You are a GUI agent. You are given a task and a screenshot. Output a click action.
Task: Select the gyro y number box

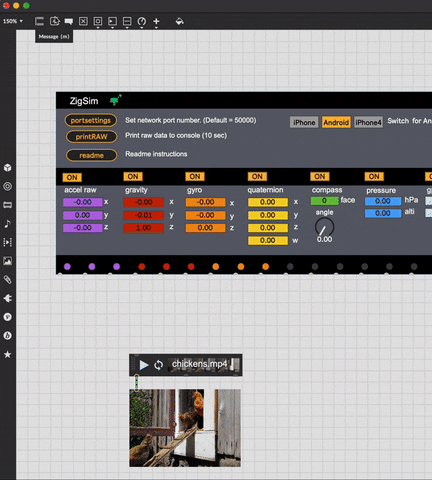[x=205, y=215]
